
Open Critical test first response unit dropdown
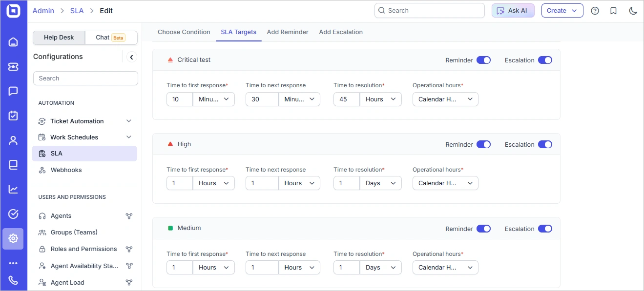pyautogui.click(x=214, y=99)
